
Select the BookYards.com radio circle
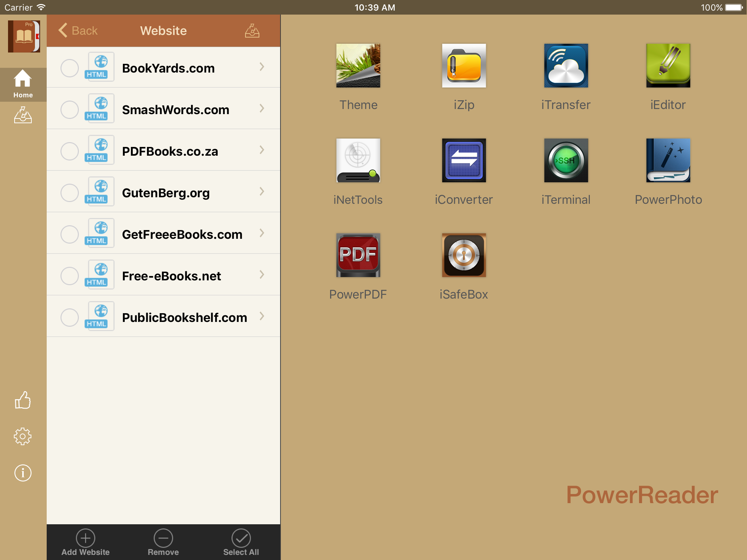pyautogui.click(x=69, y=68)
